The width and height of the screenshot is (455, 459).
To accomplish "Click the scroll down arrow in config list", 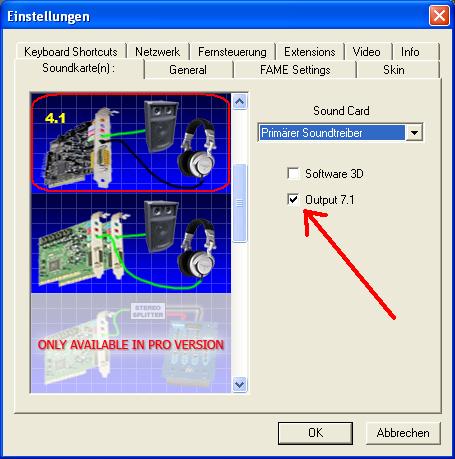I will 239,385.
